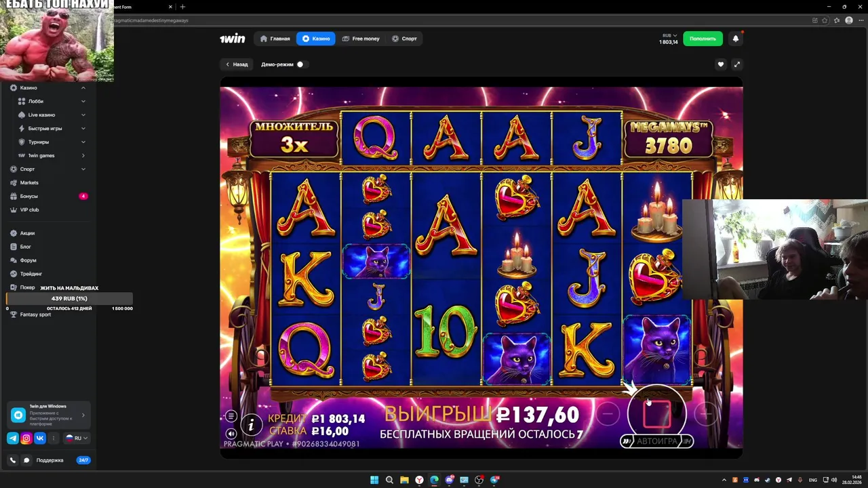The width and height of the screenshot is (868, 488).
Task: Click the 24/7 support badge
Action: click(x=83, y=460)
